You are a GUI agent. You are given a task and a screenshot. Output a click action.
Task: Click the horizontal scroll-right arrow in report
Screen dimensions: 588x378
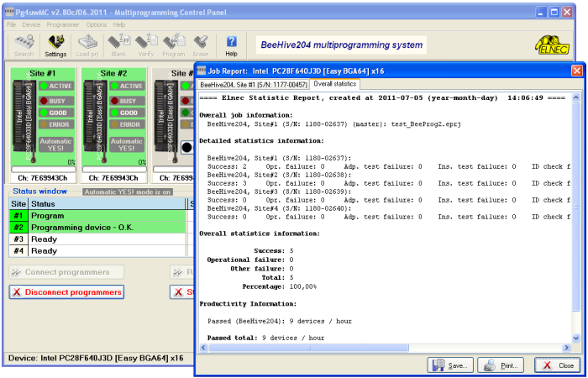pos(567,348)
